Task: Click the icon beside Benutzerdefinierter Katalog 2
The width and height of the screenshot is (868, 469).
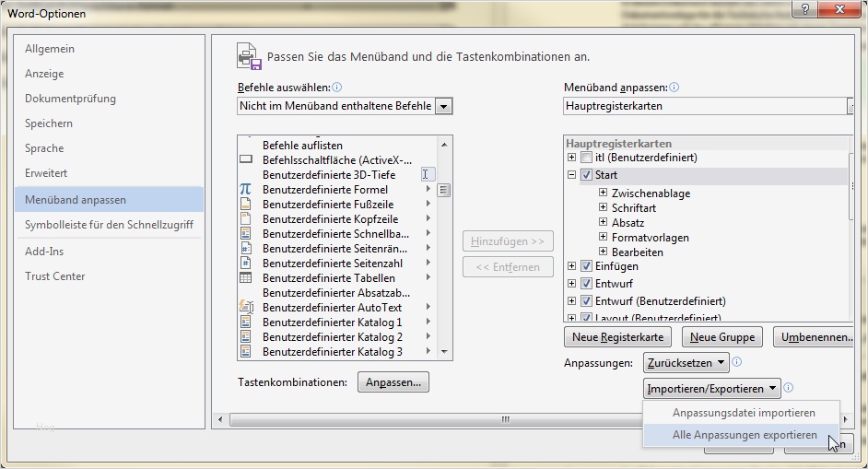Action: [245, 336]
